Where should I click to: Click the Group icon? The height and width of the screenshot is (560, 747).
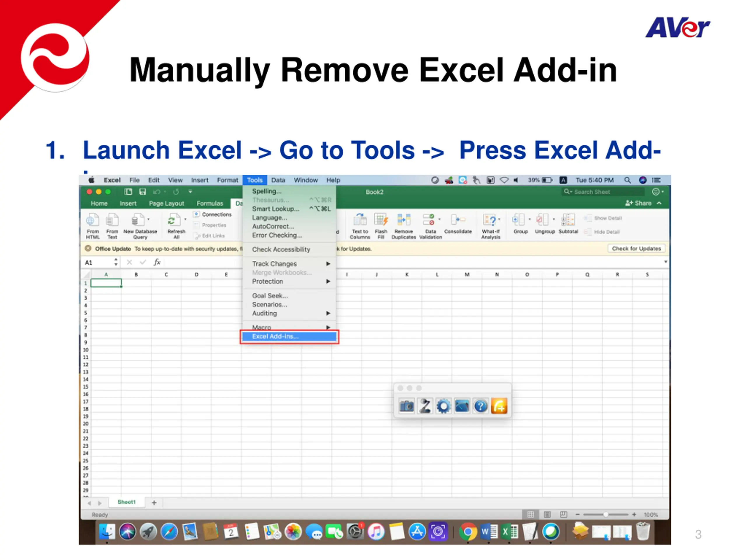pyautogui.click(x=518, y=220)
